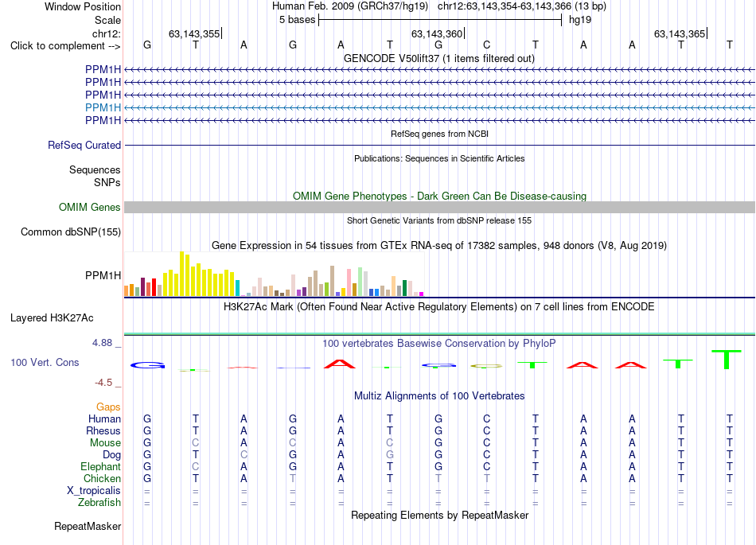This screenshot has height=545, width=756.
Task: Open H3K27Ac Mark track title
Action: [439, 306]
